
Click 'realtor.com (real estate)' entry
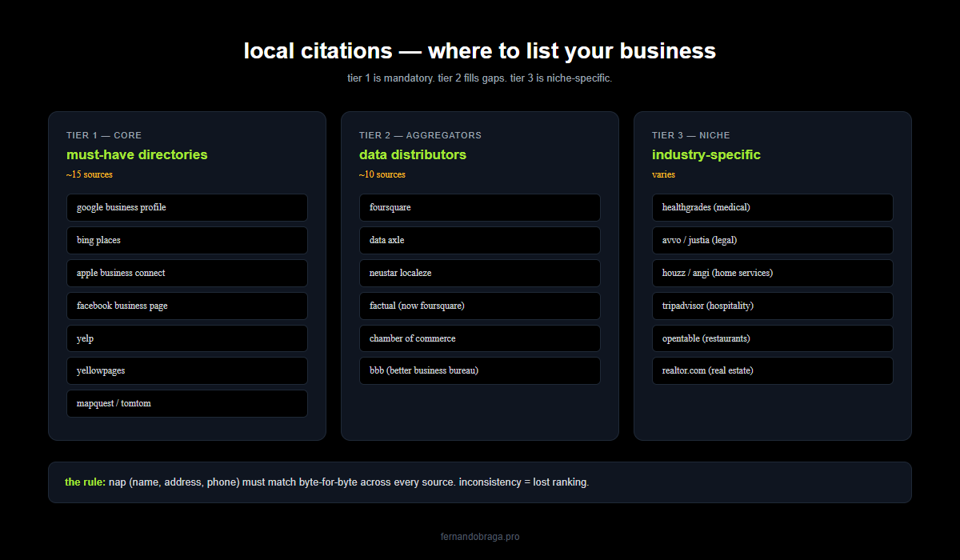pos(773,370)
